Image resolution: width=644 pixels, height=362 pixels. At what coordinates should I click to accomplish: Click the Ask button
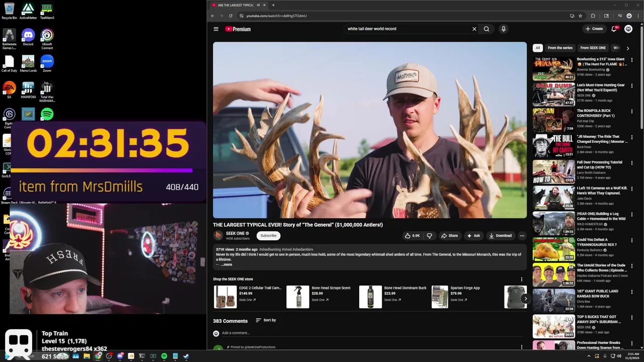coord(473,236)
